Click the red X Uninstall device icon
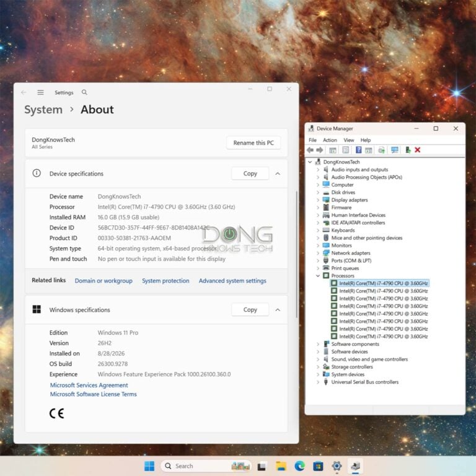The width and height of the screenshot is (476, 476). coord(418,150)
